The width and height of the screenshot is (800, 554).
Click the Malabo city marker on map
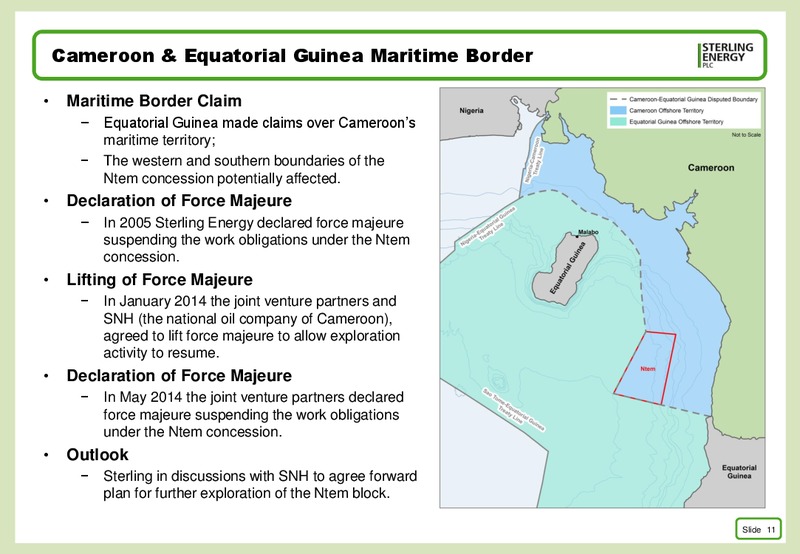(x=577, y=236)
